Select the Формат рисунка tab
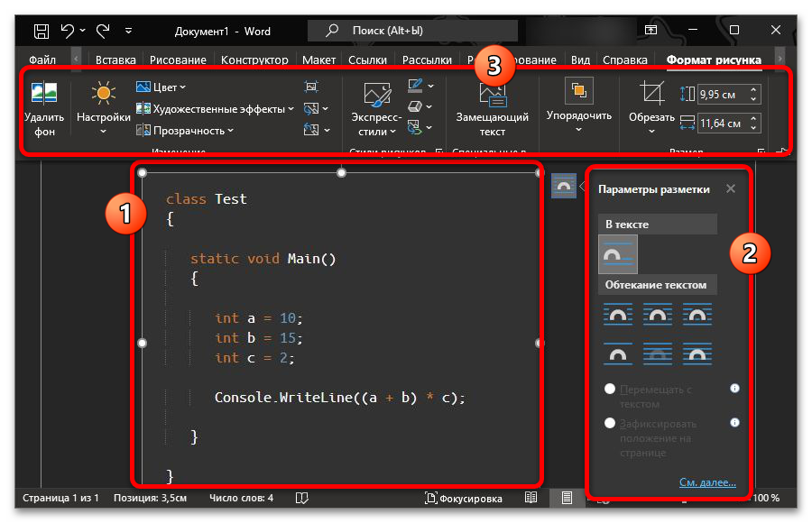812x523 pixels. tap(713, 60)
